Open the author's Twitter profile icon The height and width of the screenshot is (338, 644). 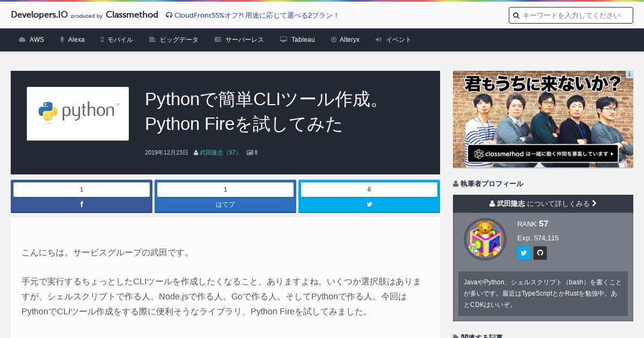[x=524, y=253]
